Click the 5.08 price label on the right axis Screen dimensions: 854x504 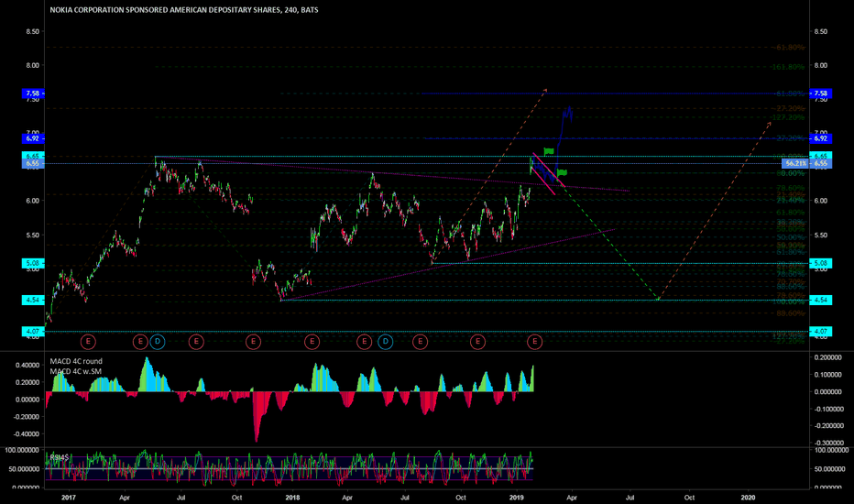click(x=821, y=263)
